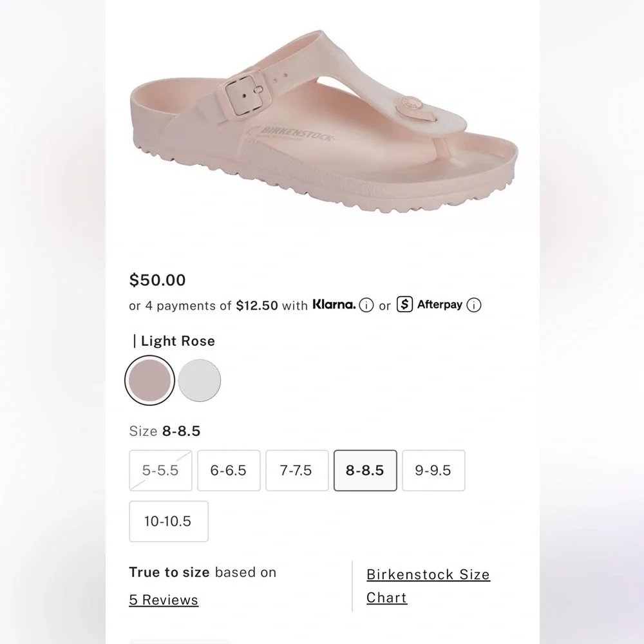
Task: Click the $50.00 price text
Action: coord(157,281)
